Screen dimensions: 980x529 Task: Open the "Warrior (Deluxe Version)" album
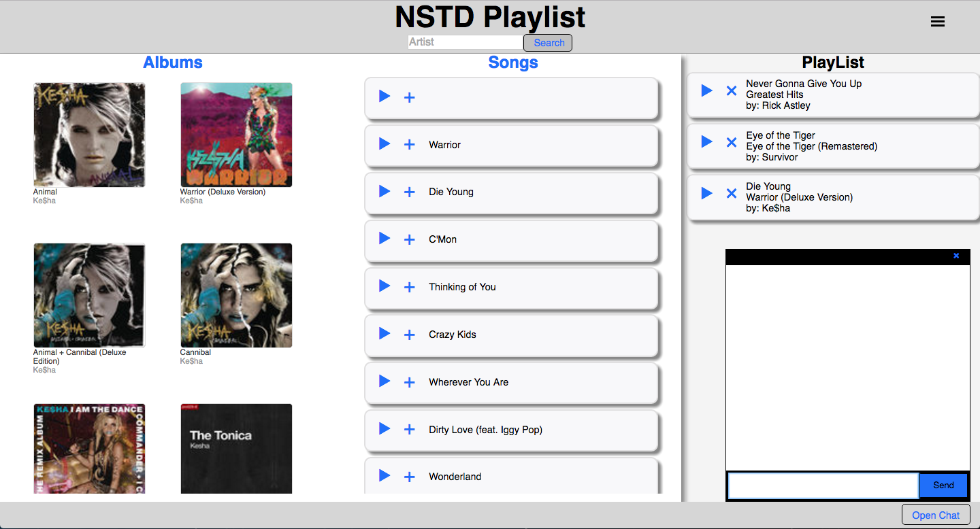tap(236, 134)
